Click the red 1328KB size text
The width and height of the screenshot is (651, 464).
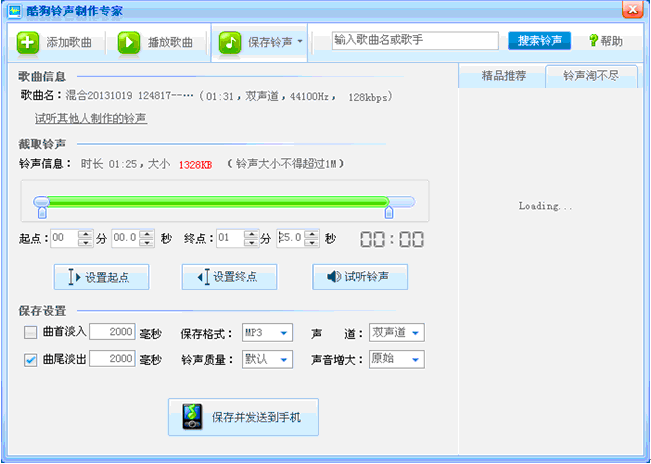(195, 165)
